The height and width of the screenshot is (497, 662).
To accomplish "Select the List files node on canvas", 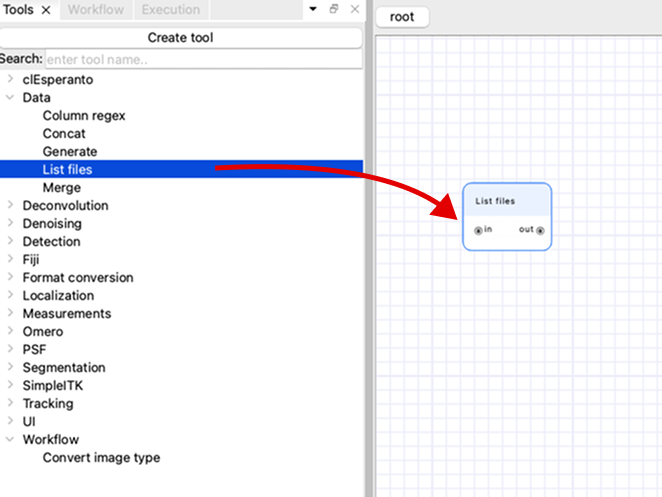I will pos(507,217).
